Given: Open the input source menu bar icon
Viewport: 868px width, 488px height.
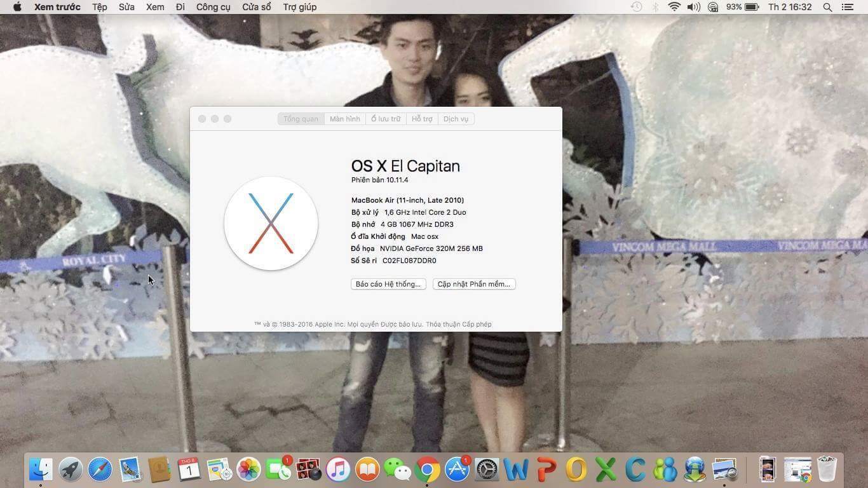Looking at the screenshot, I should coord(713,7).
